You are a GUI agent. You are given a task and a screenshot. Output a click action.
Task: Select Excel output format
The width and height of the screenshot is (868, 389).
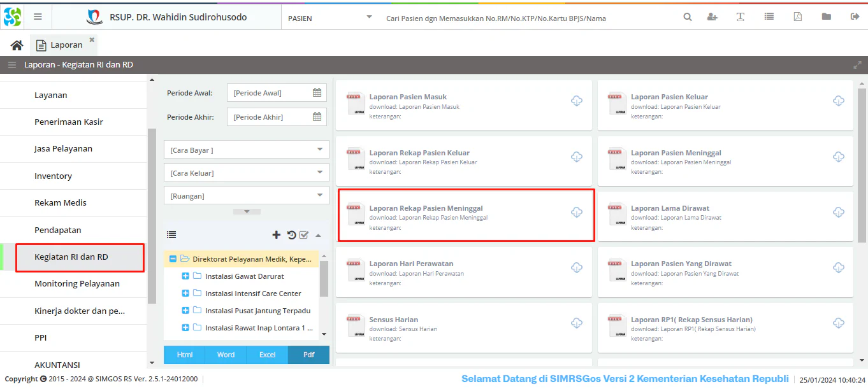coord(267,355)
